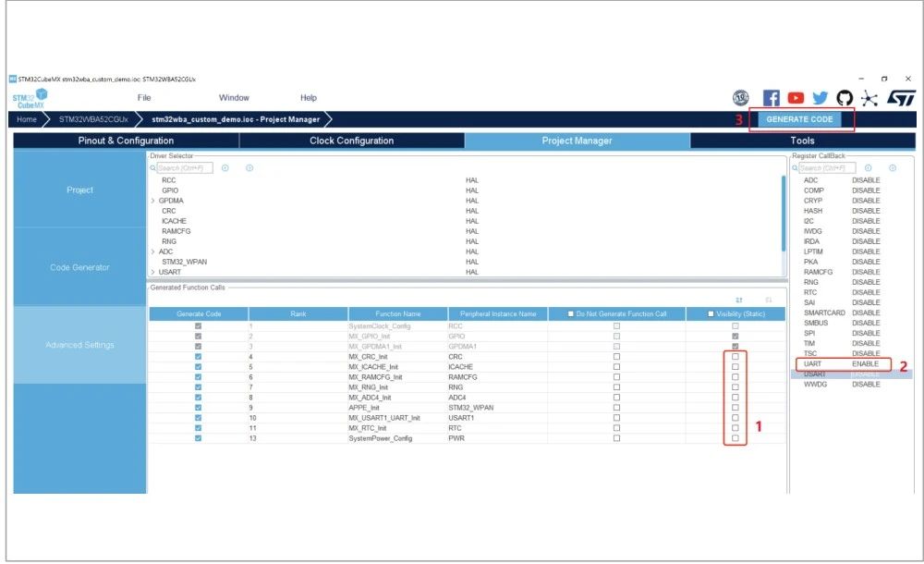This screenshot has width=924, height=564.
Task: Click the grey icon right of sort icon
Action: point(769,300)
